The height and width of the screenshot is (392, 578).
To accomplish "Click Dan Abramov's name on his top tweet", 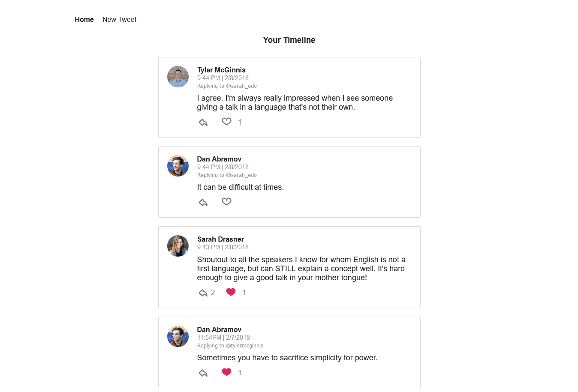I will (x=219, y=159).
